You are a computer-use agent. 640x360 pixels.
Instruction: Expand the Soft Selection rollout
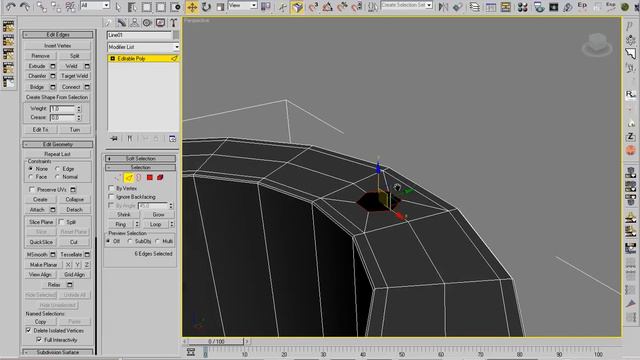pyautogui.click(x=140, y=158)
